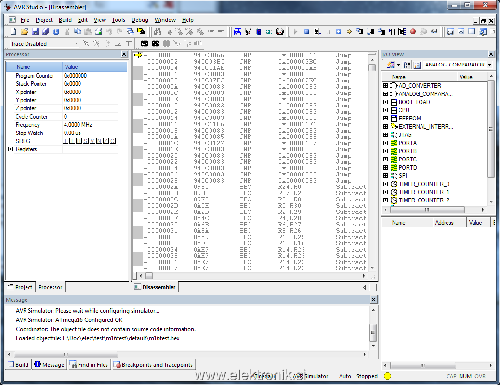Open the Project menu
Viewport: 500px width, 385px height.
44,20
